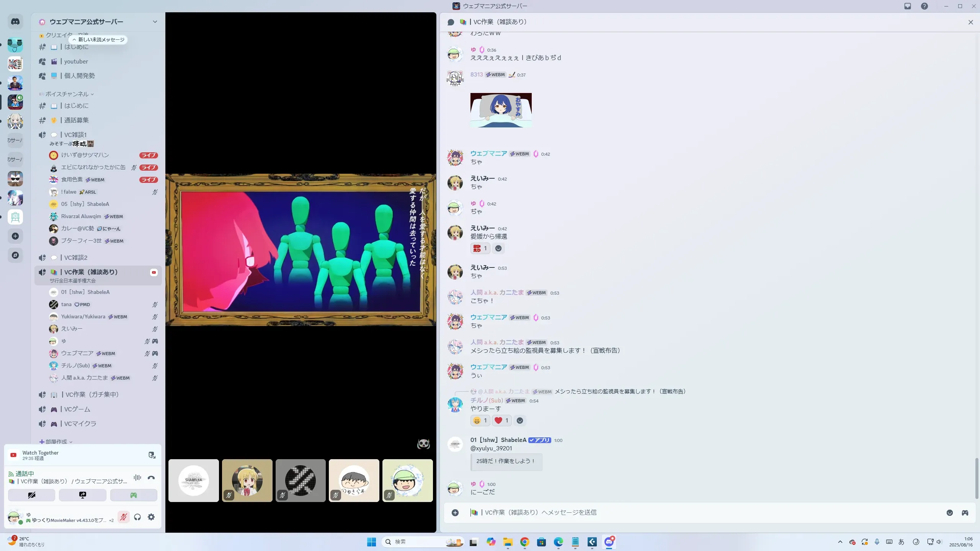This screenshot has height=551, width=980.
Task: Start screen sharing in voice panel
Action: [82, 495]
